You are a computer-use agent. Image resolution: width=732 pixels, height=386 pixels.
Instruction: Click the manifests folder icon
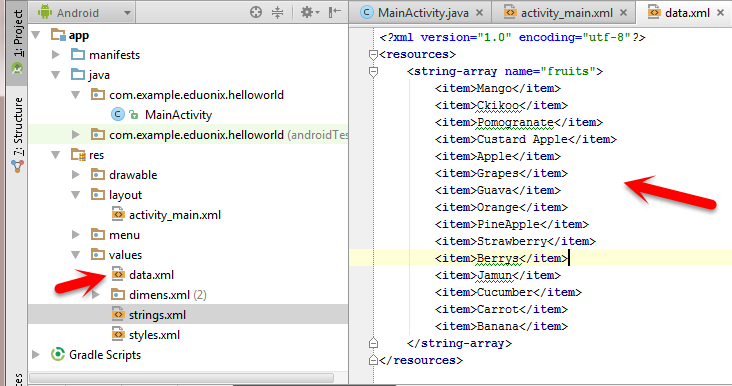pos(77,55)
